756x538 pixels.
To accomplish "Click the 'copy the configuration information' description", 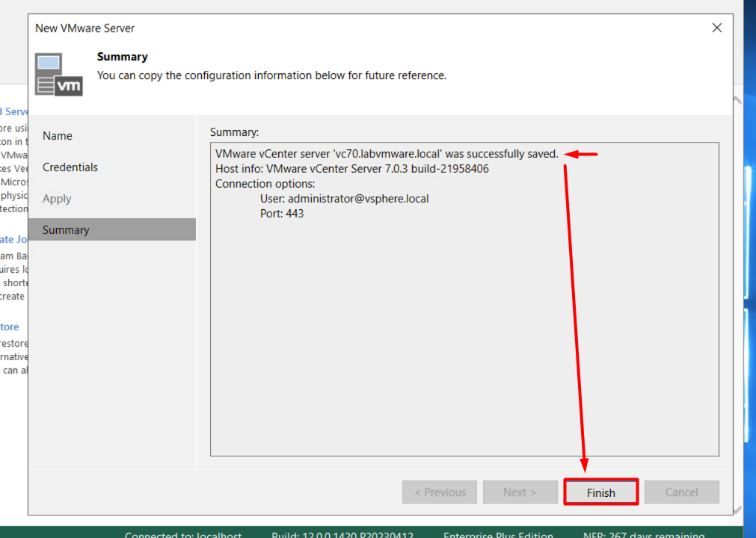I will tap(271, 75).
